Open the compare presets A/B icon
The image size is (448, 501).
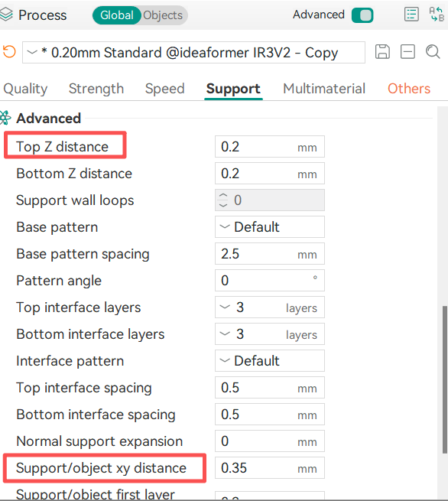(x=437, y=15)
